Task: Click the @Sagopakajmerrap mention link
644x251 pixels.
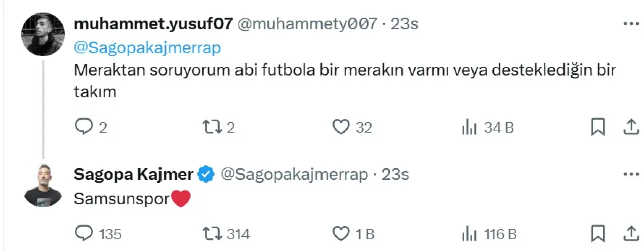Action: tap(147, 48)
